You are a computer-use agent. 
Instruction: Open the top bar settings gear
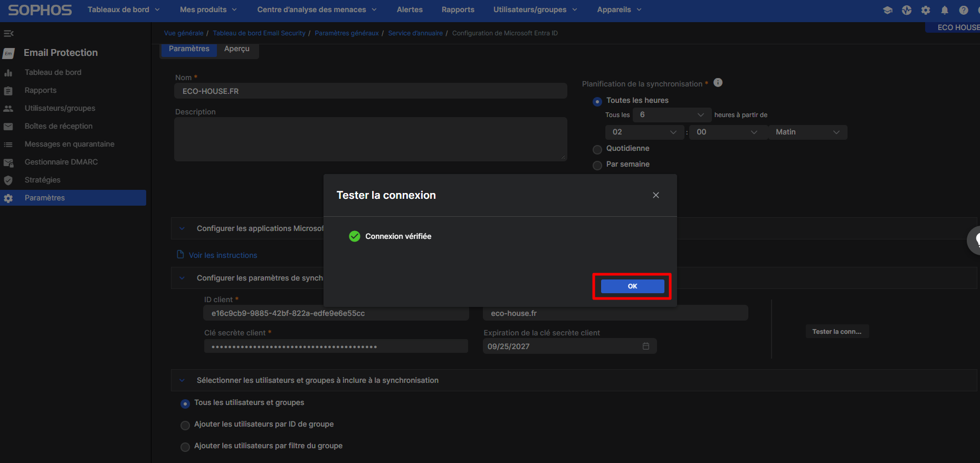(x=926, y=10)
